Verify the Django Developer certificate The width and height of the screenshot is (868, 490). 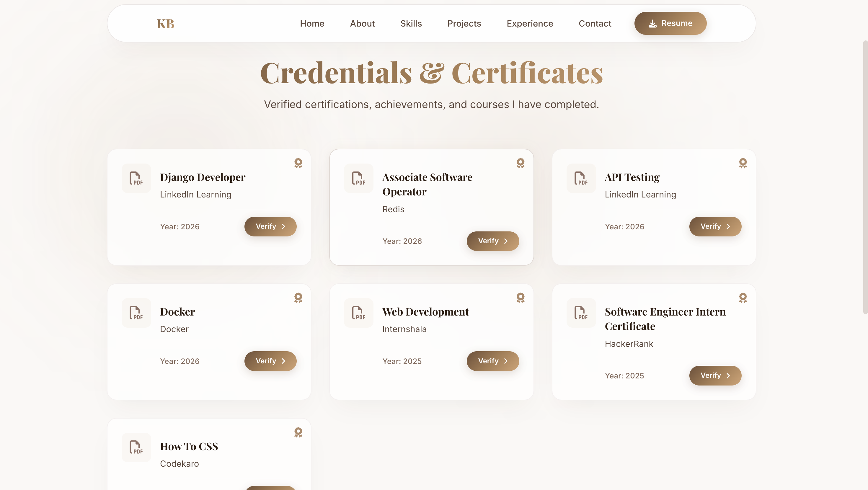tap(270, 226)
